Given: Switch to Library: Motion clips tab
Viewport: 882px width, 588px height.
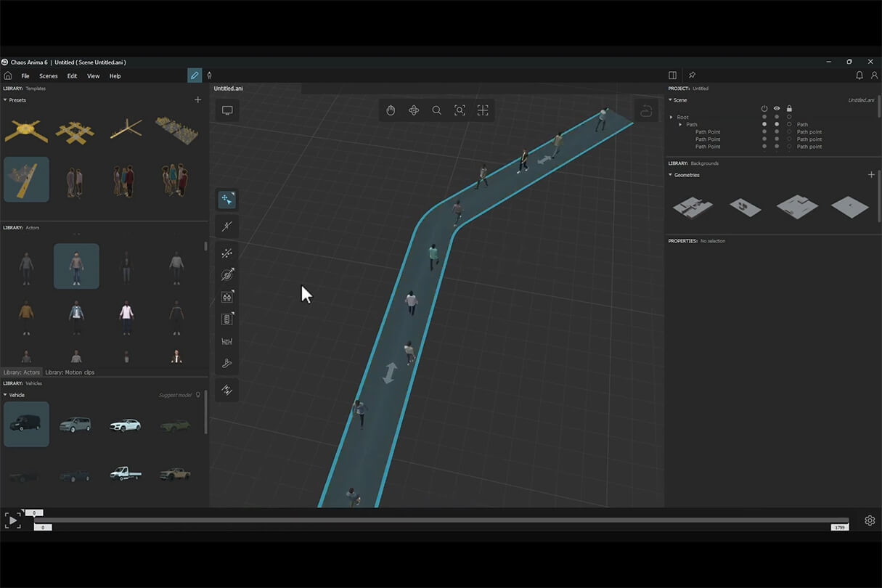Looking at the screenshot, I should point(70,372).
